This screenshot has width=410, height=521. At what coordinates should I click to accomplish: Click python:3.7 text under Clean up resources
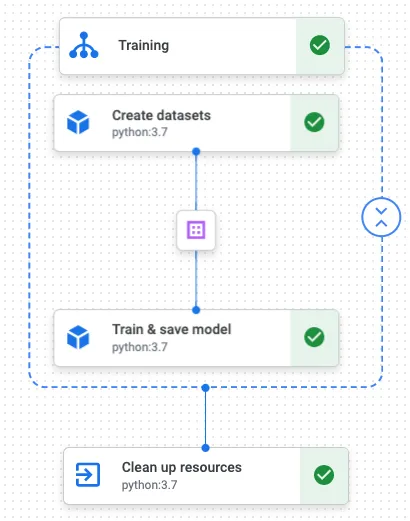(149, 485)
